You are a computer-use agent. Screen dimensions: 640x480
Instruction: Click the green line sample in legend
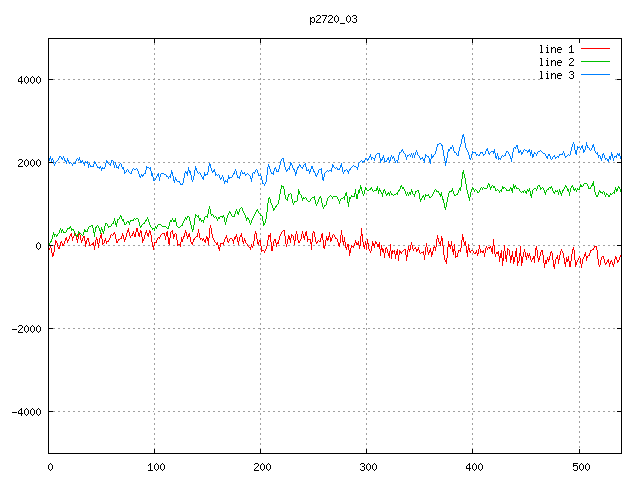[x=595, y=62]
